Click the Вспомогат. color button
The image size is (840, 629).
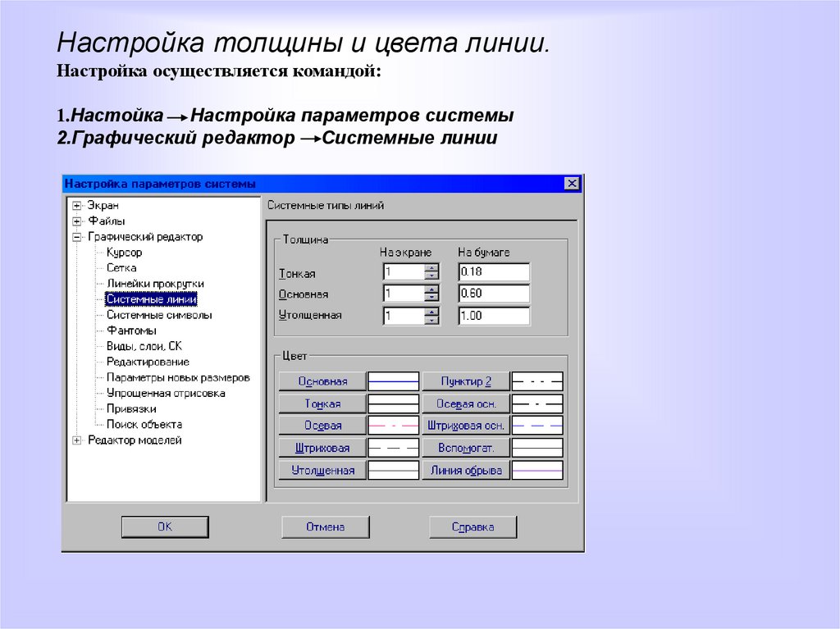(x=466, y=448)
